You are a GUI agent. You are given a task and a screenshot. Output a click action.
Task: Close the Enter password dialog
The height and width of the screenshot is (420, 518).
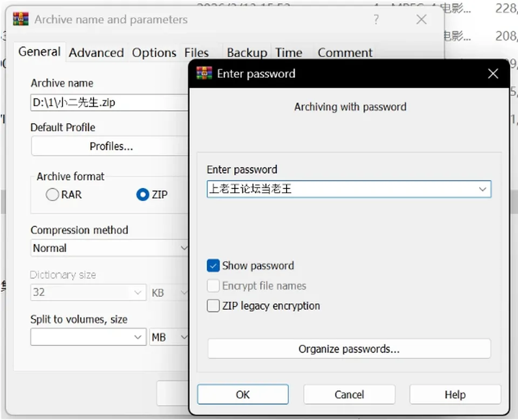point(493,73)
